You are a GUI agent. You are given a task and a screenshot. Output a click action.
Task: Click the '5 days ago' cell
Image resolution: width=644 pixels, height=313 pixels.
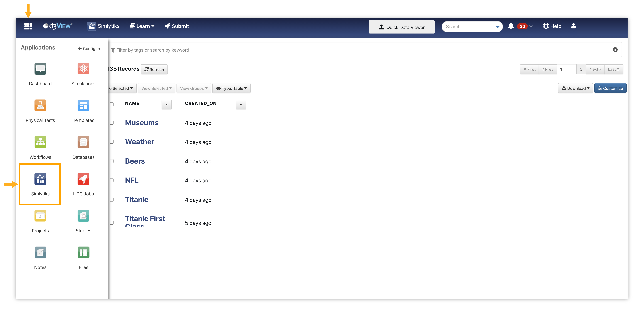point(198,223)
